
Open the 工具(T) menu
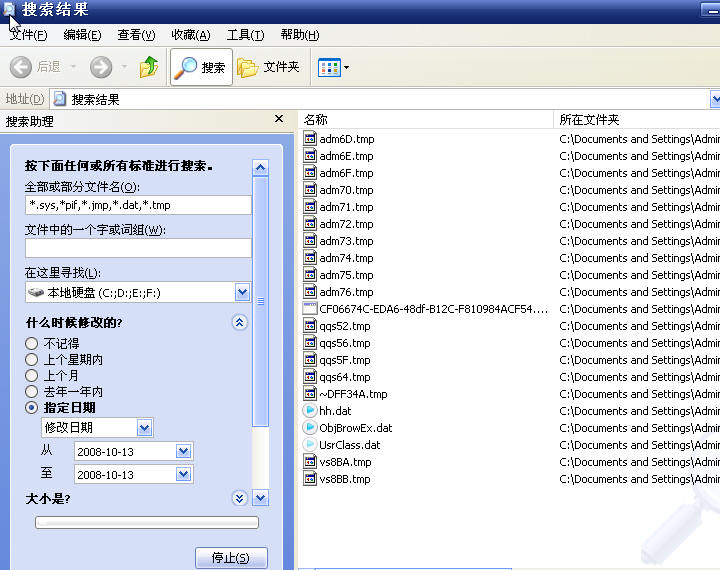[245, 35]
